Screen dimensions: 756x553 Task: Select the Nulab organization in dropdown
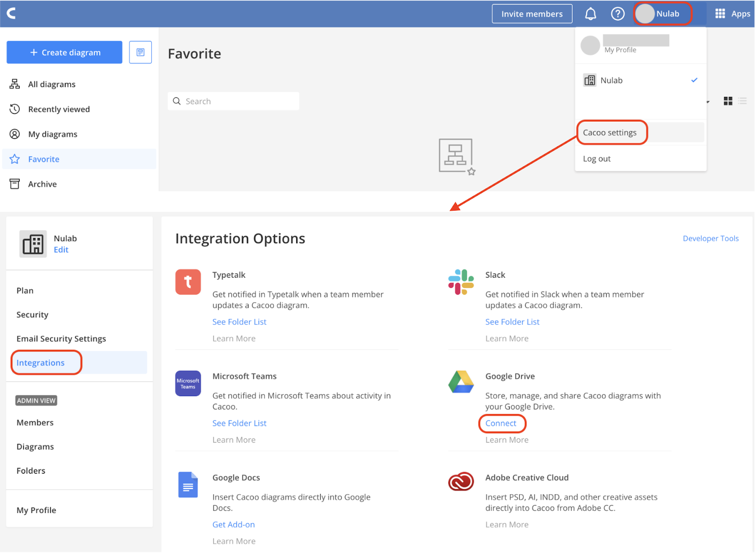[641, 80]
